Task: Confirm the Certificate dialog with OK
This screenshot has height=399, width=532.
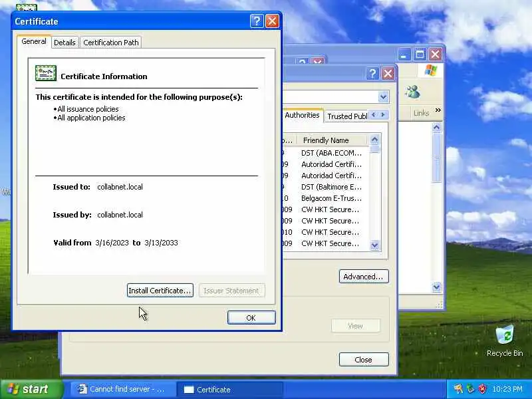Action: pos(251,318)
